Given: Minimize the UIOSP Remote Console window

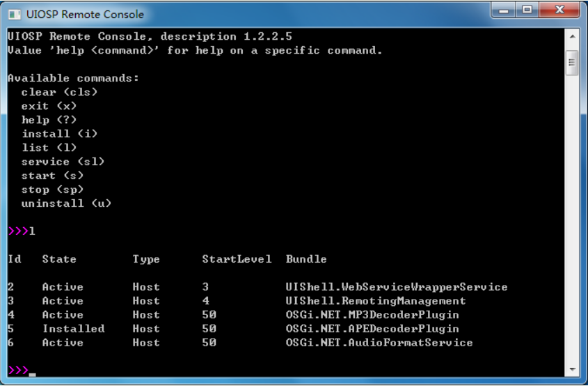Looking at the screenshot, I should pos(504,10).
